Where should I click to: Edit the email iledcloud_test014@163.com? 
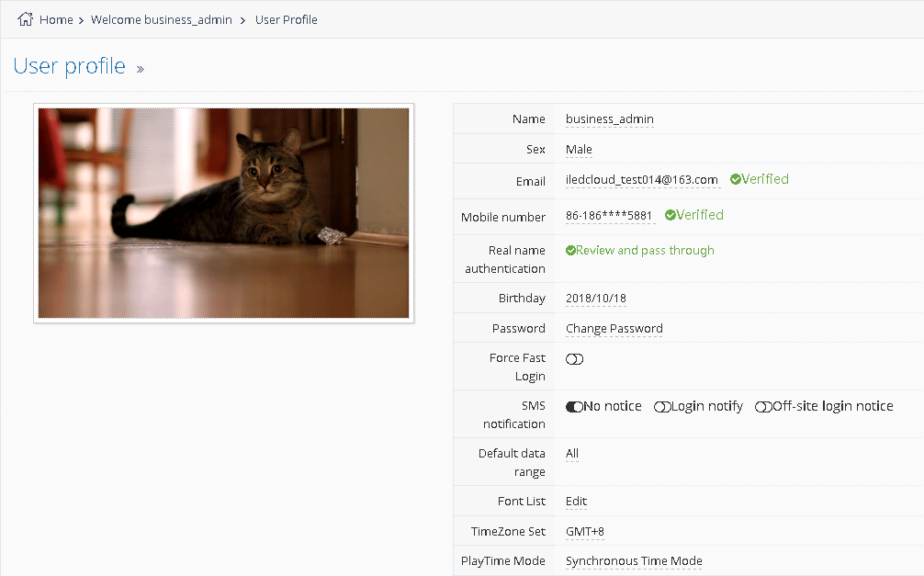642,180
